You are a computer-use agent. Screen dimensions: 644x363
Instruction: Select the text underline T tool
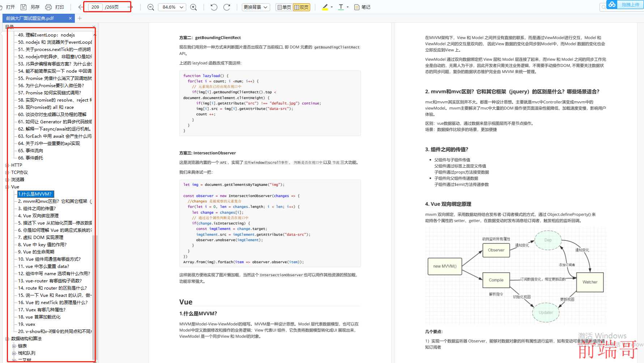341,7
